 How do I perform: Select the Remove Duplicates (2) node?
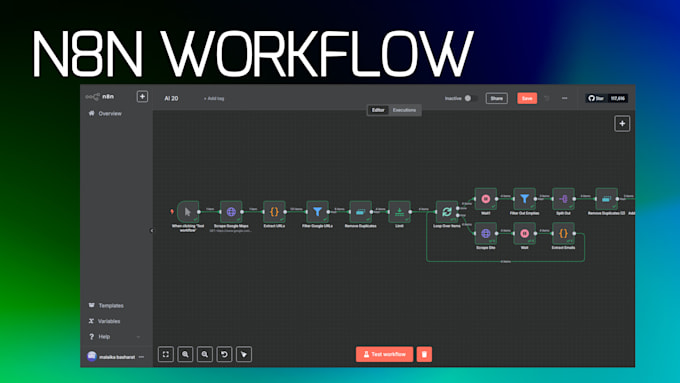(x=606, y=199)
